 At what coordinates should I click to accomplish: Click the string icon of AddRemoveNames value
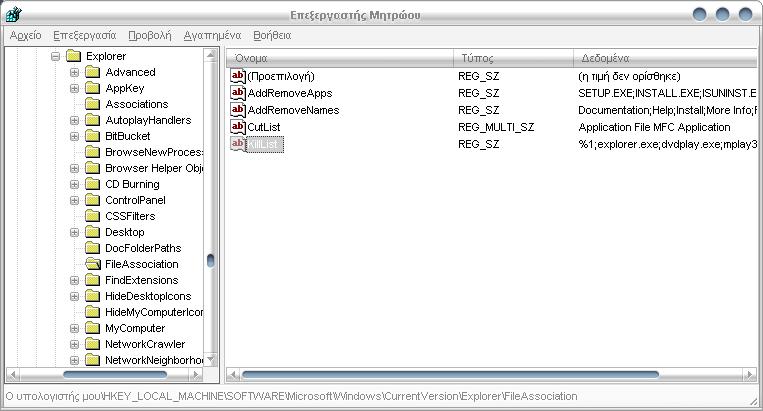click(x=238, y=110)
